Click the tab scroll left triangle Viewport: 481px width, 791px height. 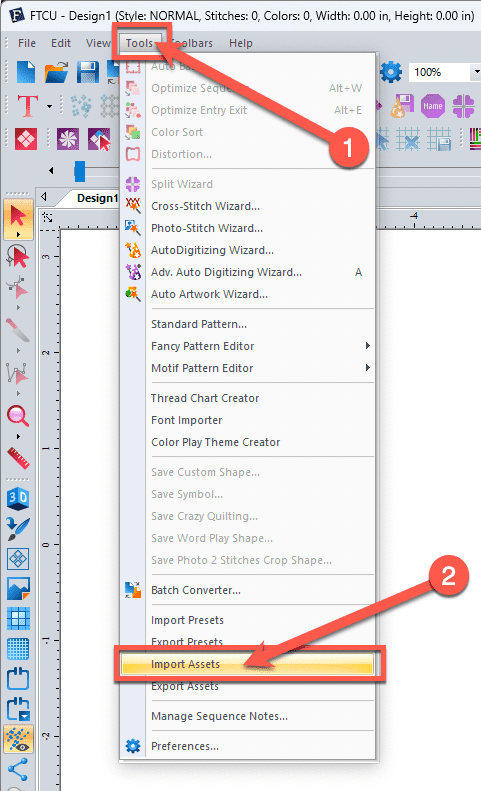(x=44, y=197)
